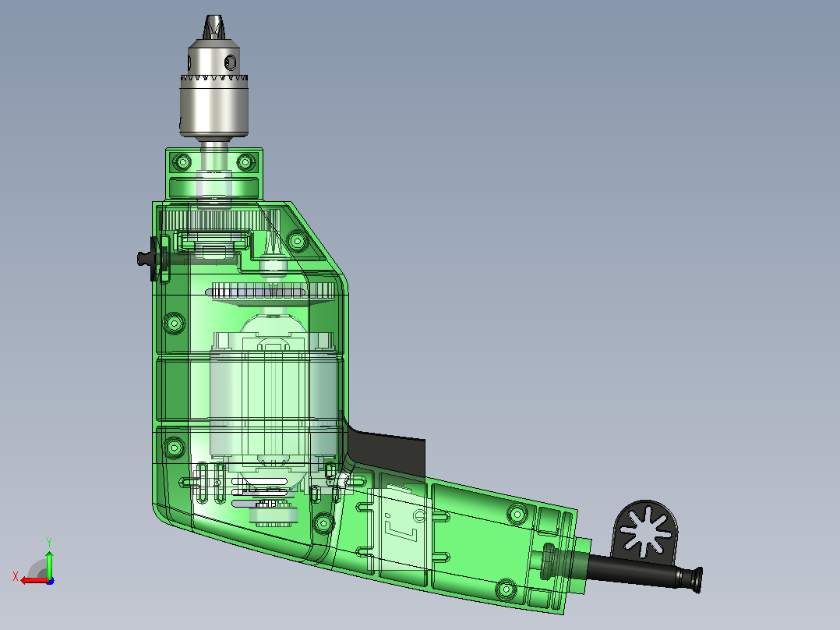The width and height of the screenshot is (840, 630).
Task: Click the red X axis arrow of the triad
Action: click(34, 581)
